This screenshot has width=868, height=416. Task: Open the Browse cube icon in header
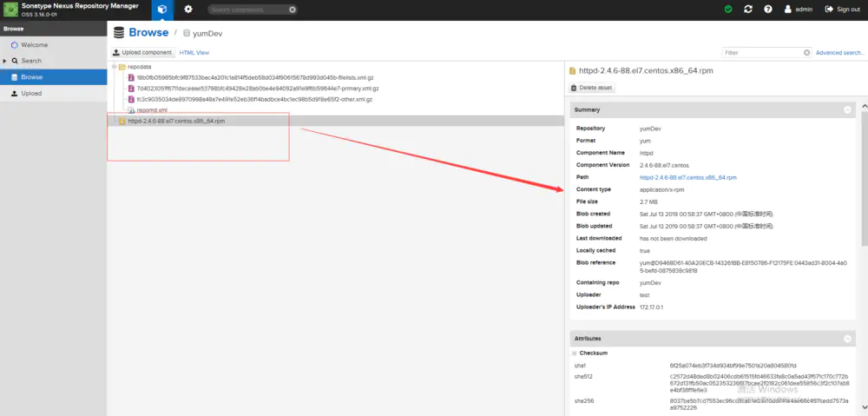[161, 10]
